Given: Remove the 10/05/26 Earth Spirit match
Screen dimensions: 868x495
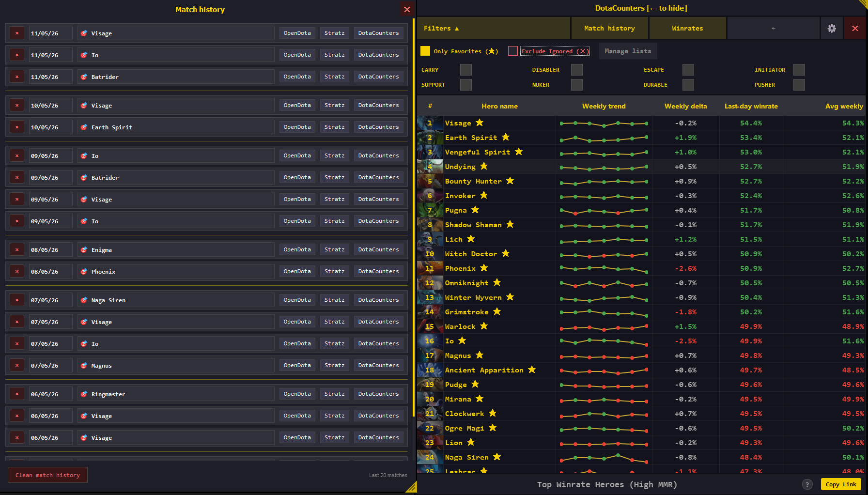Looking at the screenshot, I should coord(17,127).
